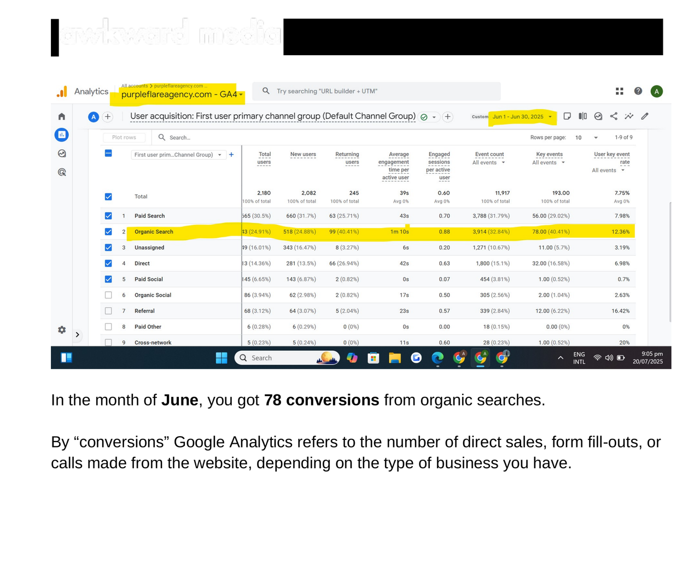Viewport: 700px width, 588px height.
Task: Click the Plot rows button
Action: [124, 138]
